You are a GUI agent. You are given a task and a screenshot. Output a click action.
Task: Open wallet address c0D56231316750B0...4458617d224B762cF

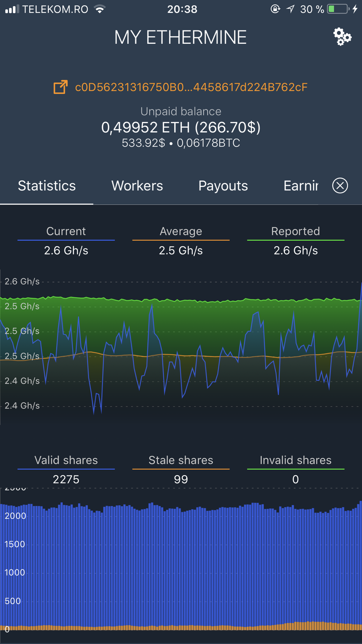191,87
